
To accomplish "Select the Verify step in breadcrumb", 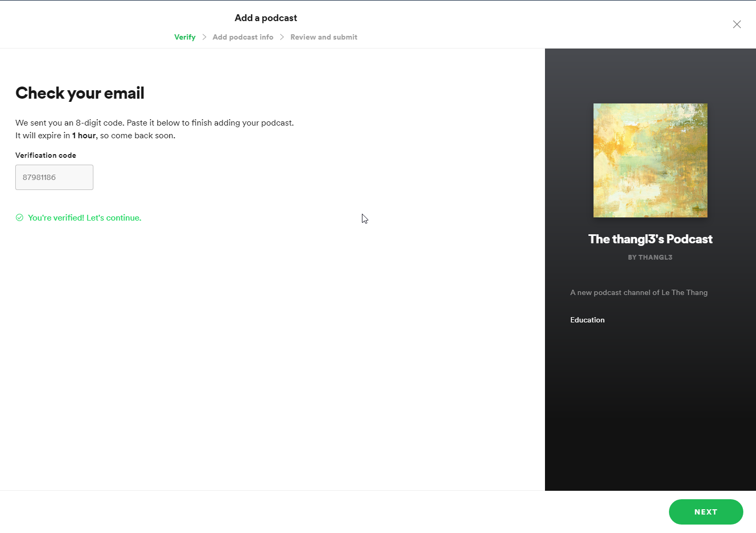I will [185, 37].
